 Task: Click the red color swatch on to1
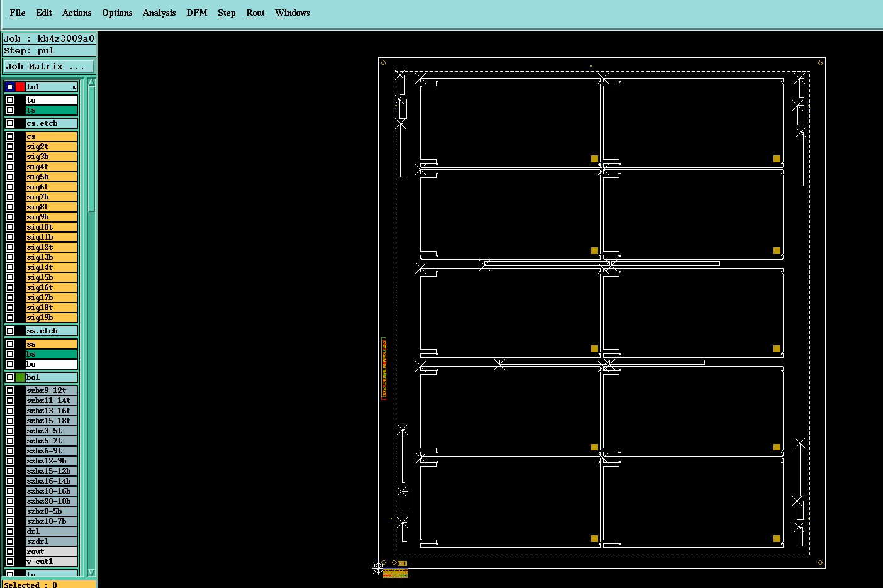pos(20,87)
